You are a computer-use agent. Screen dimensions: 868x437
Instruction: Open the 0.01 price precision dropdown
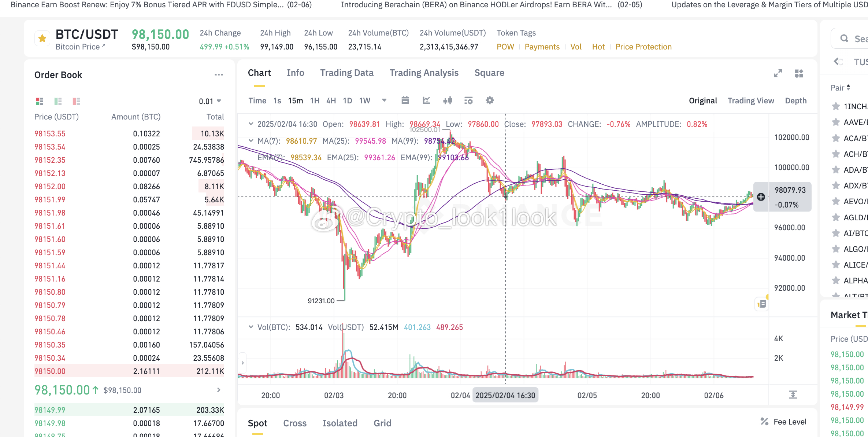[210, 101]
